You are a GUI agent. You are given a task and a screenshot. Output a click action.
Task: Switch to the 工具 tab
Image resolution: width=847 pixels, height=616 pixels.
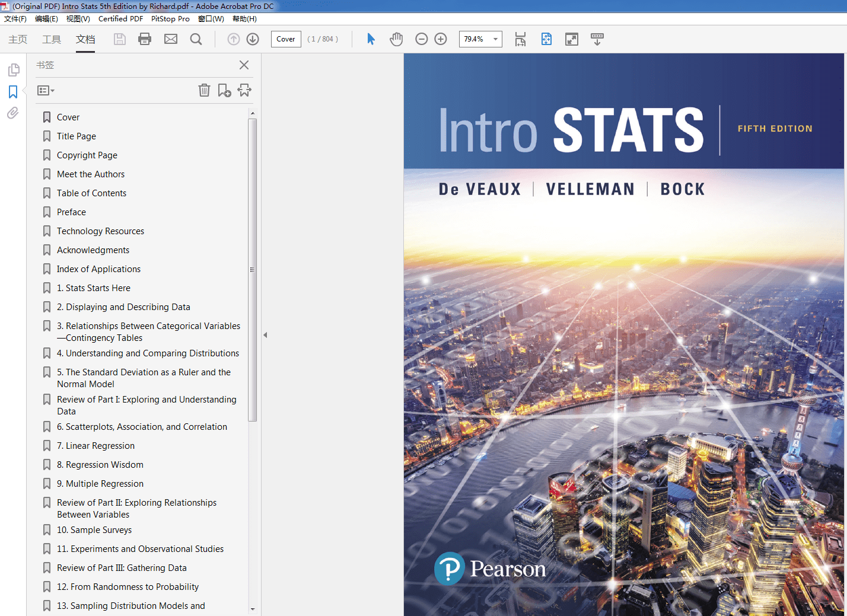click(51, 39)
